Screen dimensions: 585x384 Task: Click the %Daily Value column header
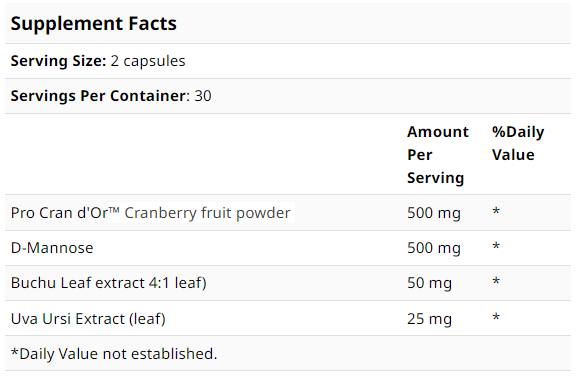click(x=518, y=143)
